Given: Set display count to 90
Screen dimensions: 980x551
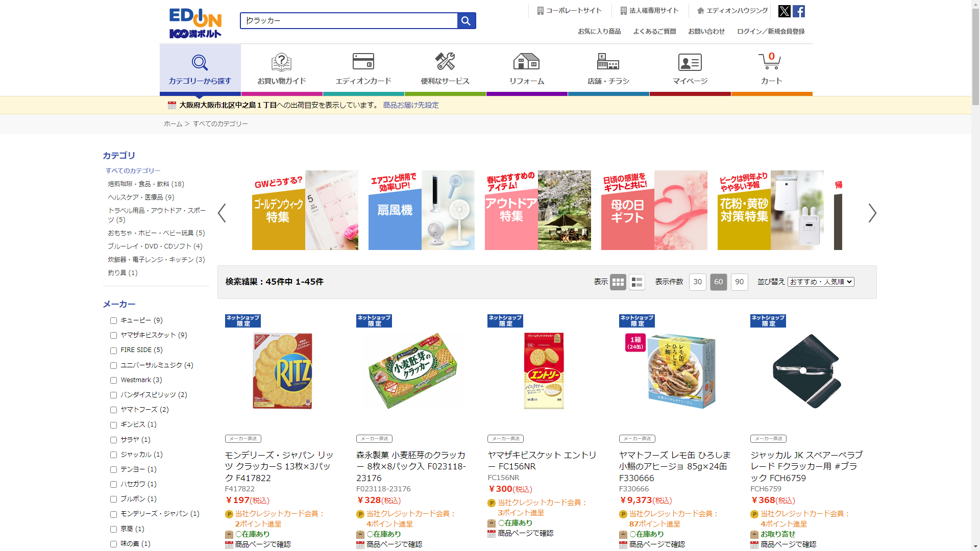Looking at the screenshot, I should tap(739, 282).
